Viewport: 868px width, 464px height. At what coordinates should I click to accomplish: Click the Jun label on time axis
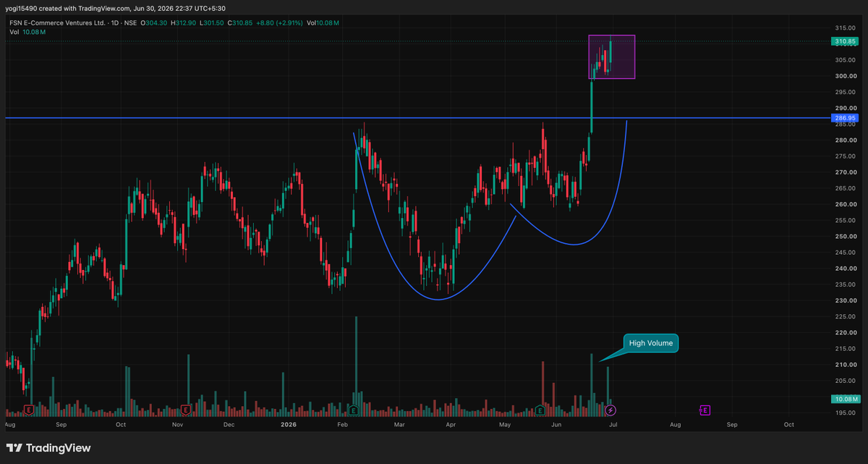pos(556,424)
